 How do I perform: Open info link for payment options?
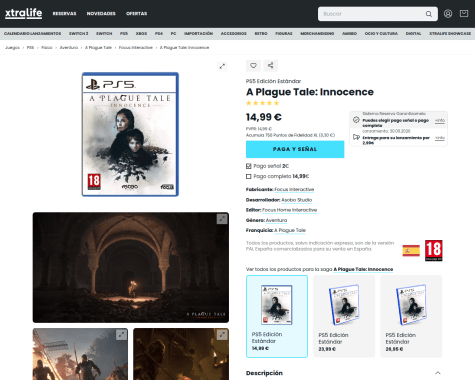pyautogui.click(x=440, y=120)
